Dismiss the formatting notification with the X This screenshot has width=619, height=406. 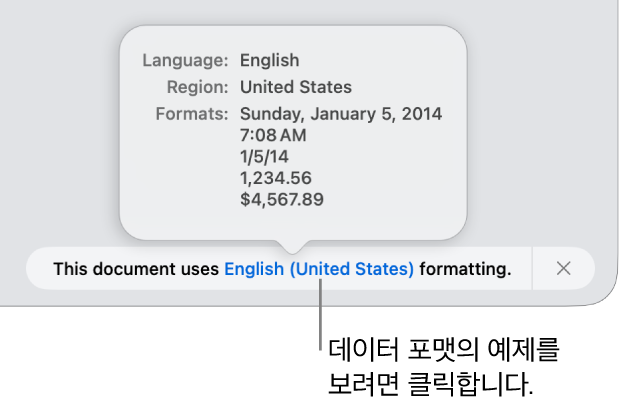pyautogui.click(x=564, y=268)
